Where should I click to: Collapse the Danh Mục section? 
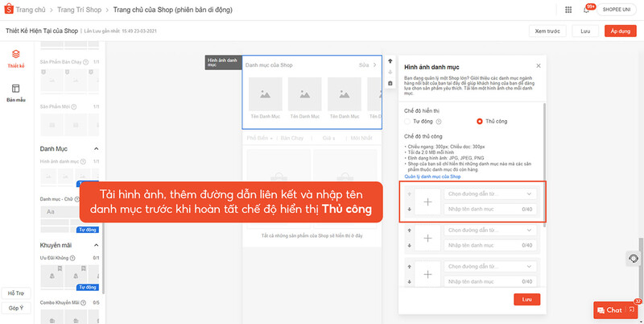[97, 149]
